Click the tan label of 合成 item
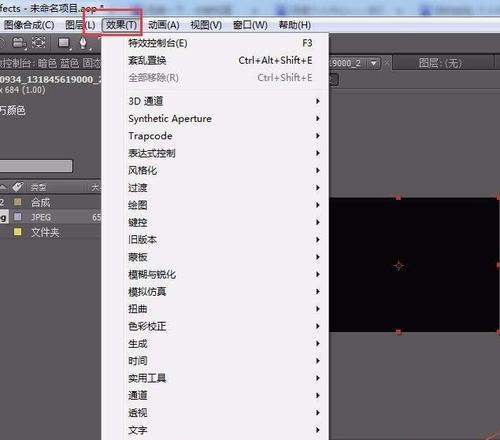This screenshot has height=440, width=500. pyautogui.click(x=18, y=202)
